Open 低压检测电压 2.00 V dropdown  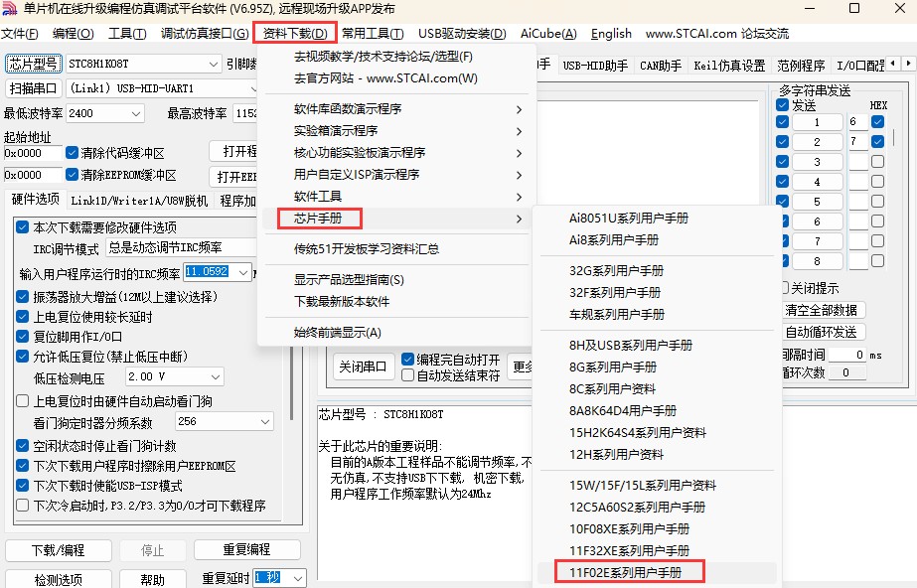[175, 377]
